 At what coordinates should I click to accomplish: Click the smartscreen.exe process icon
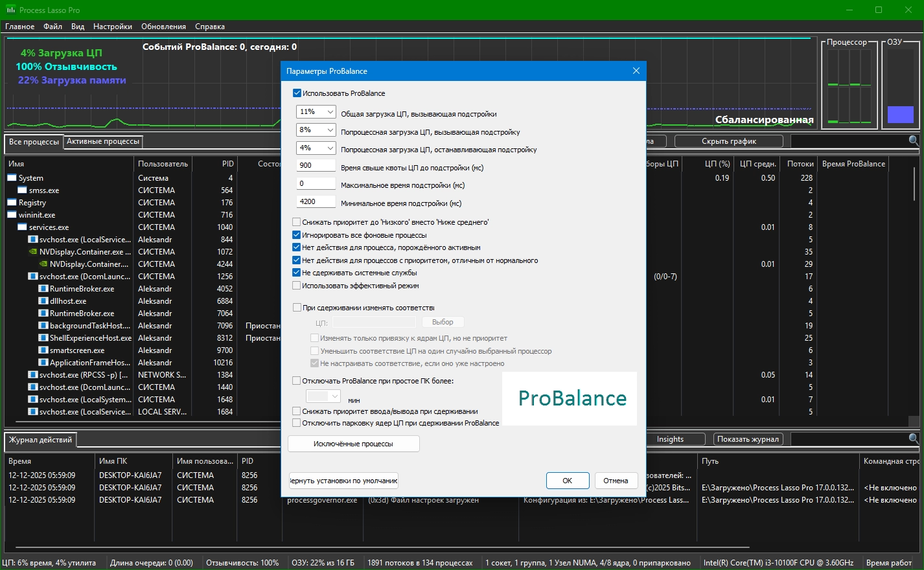coord(43,350)
